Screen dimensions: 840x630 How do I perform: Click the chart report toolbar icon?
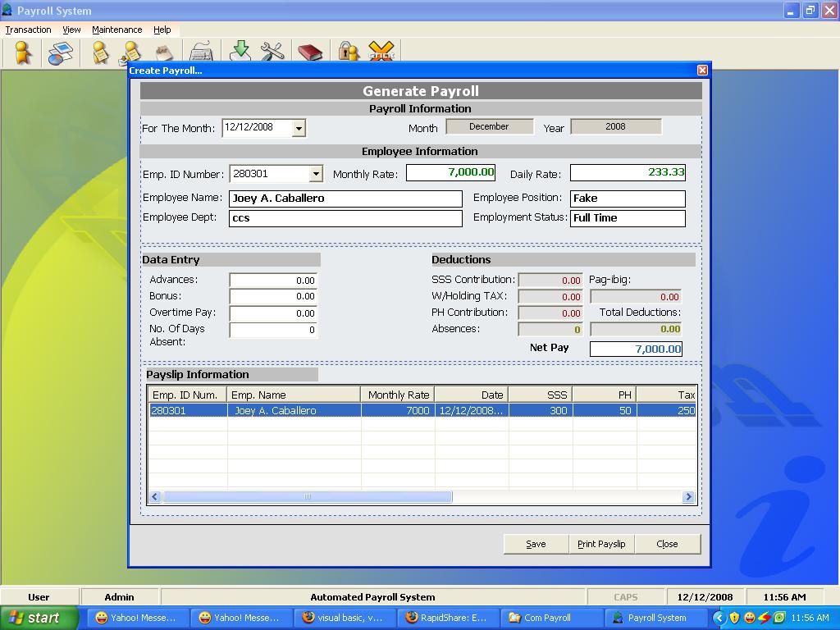(59, 52)
